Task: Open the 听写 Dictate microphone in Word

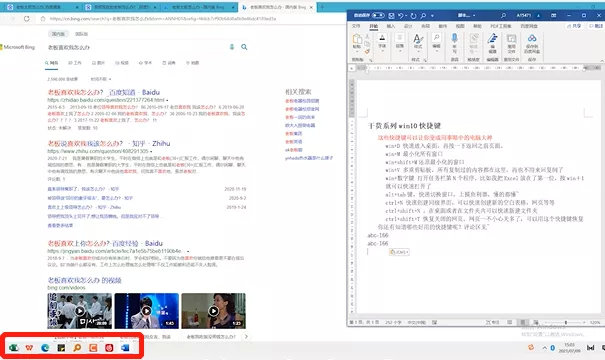Action: [455, 39]
